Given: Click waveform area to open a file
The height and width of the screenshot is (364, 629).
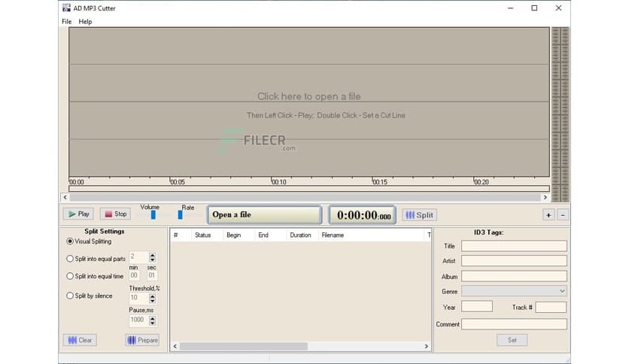Looking at the screenshot, I should tap(309, 102).
